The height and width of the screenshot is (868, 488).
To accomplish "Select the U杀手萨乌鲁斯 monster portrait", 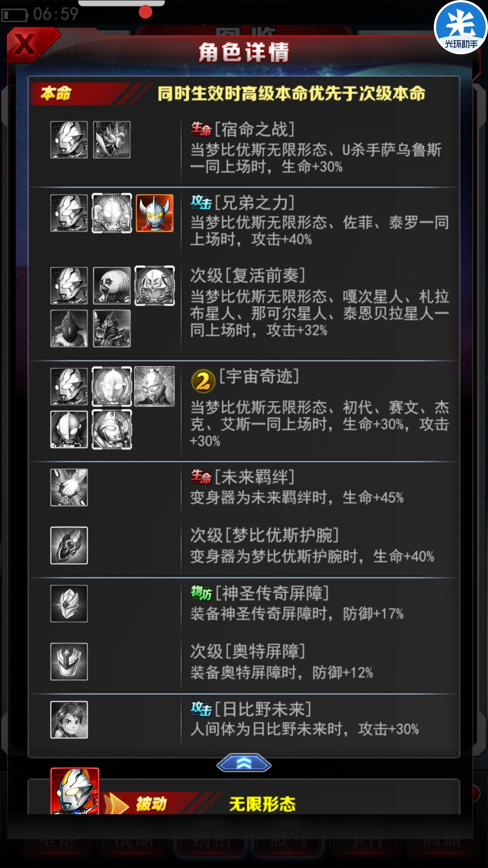I will (x=112, y=140).
